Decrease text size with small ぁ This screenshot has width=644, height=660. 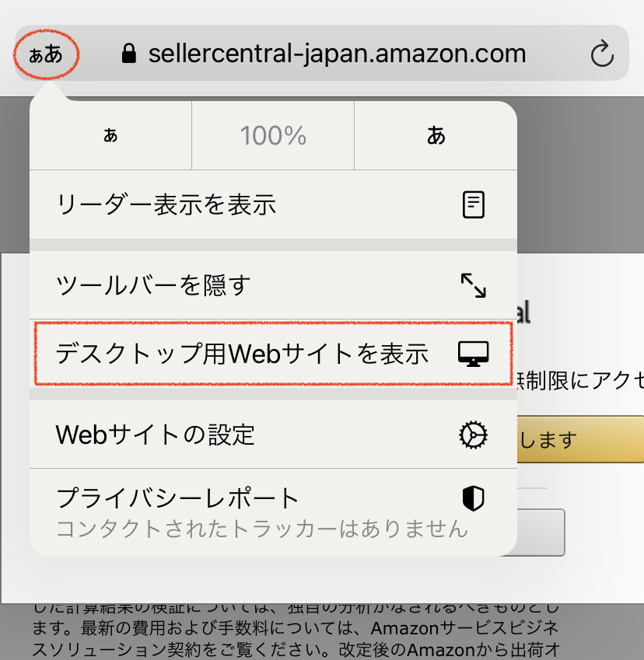pyautogui.click(x=110, y=136)
